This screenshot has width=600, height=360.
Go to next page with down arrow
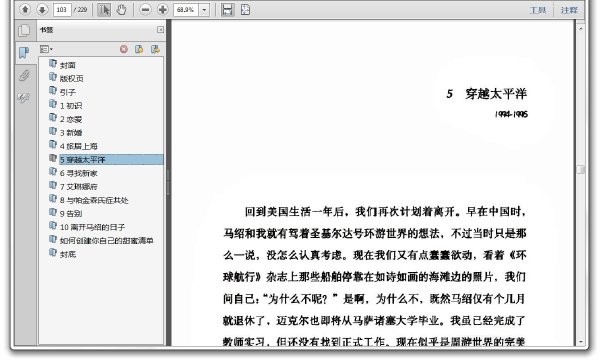tap(42, 9)
